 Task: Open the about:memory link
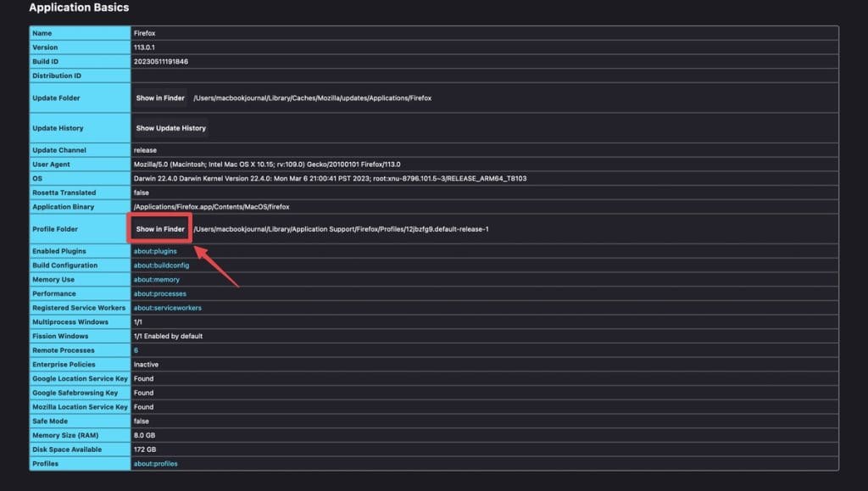pos(156,280)
